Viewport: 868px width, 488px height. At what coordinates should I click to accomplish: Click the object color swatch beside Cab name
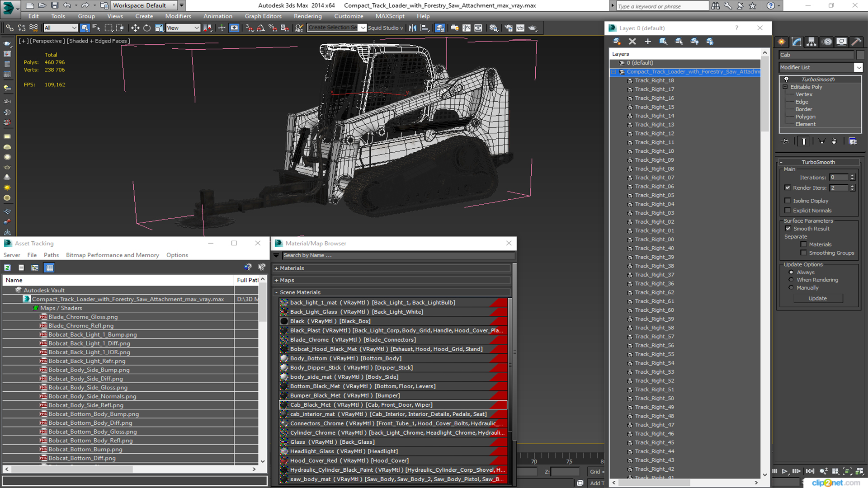[860, 55]
